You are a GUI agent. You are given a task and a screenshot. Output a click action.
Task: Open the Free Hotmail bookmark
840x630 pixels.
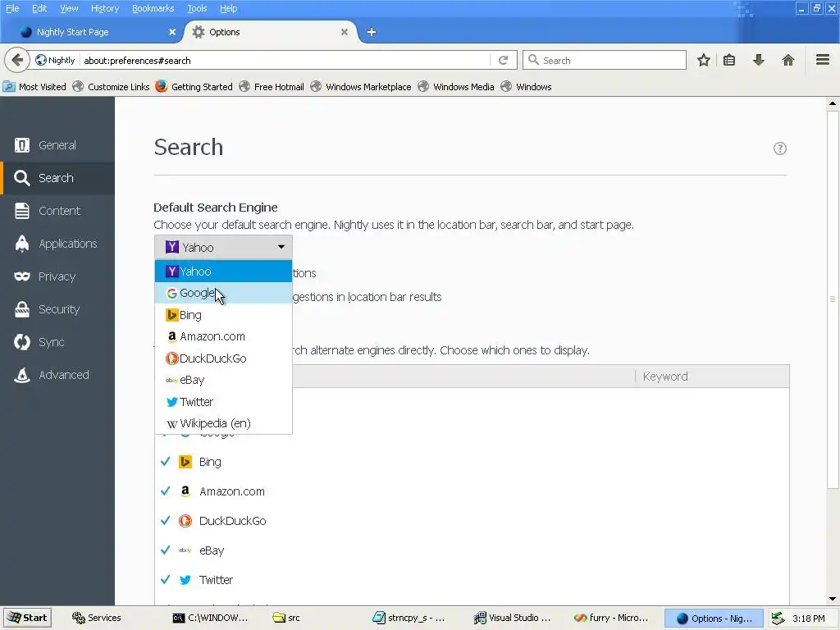272,87
